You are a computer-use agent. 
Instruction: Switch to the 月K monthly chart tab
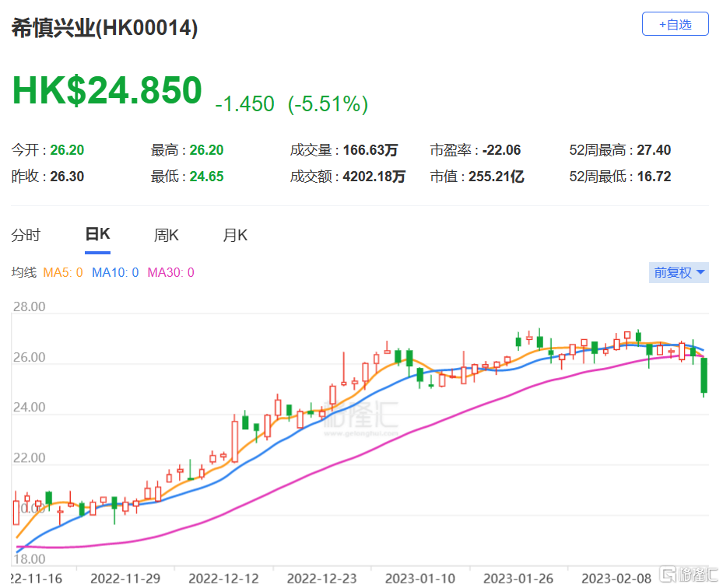235,236
